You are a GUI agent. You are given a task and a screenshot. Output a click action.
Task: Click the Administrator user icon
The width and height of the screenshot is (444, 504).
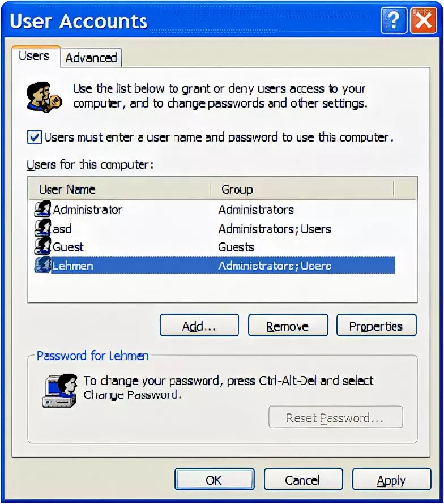43,210
